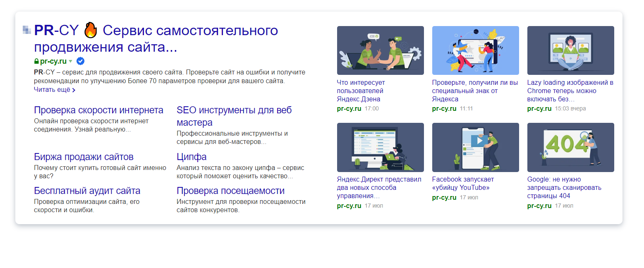Click description Онлайн проверка скорости интернет соединения

pyautogui.click(x=91, y=125)
